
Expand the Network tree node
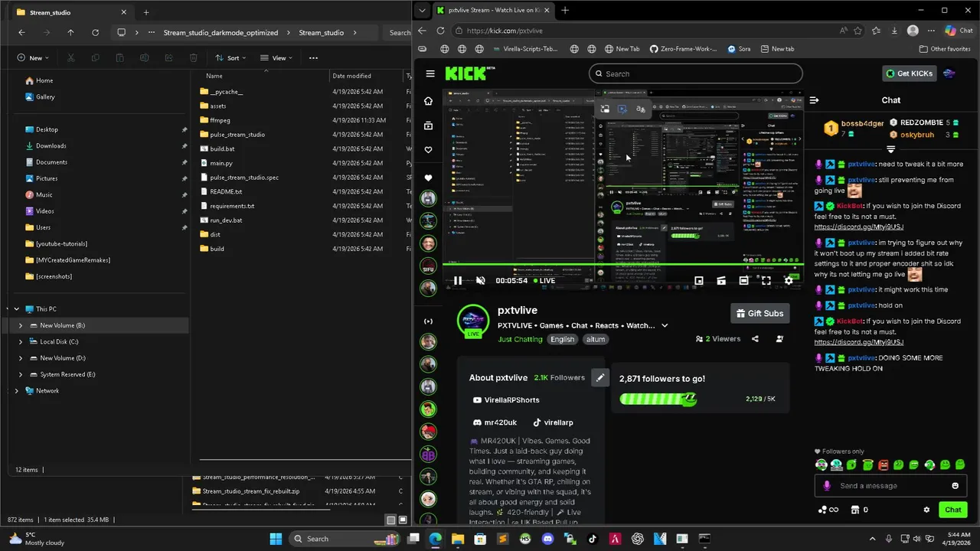pyautogui.click(x=17, y=391)
